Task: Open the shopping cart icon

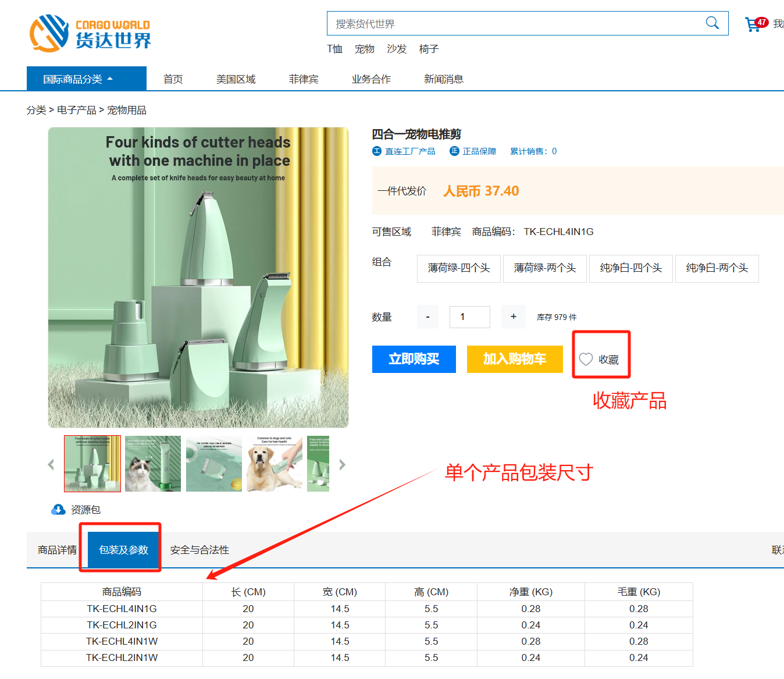Action: click(753, 24)
